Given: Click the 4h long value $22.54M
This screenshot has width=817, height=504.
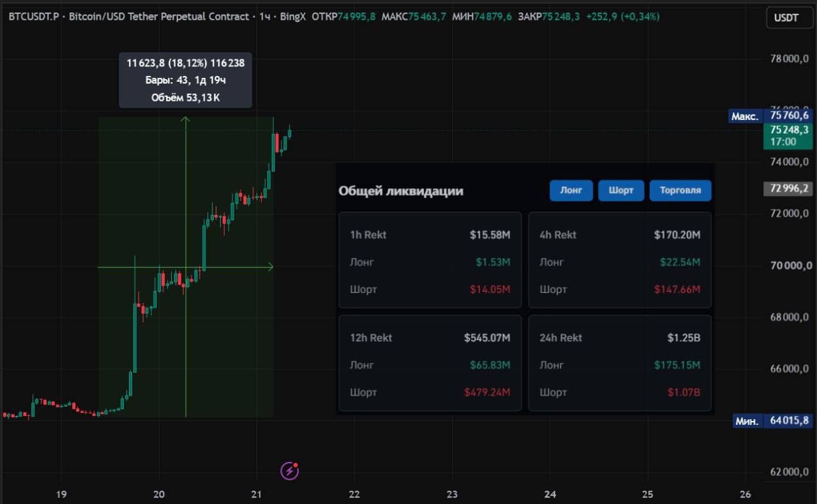Looking at the screenshot, I should click(x=680, y=262).
